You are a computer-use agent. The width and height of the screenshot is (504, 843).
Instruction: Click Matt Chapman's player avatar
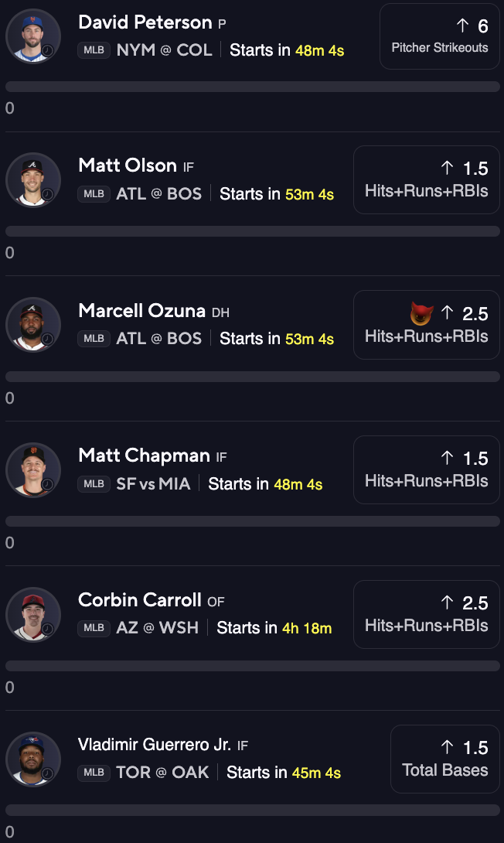[x=33, y=469]
